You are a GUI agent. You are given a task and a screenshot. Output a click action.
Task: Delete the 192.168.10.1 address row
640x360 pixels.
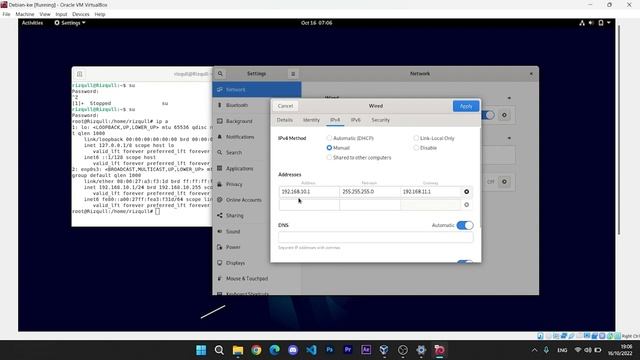click(x=467, y=192)
